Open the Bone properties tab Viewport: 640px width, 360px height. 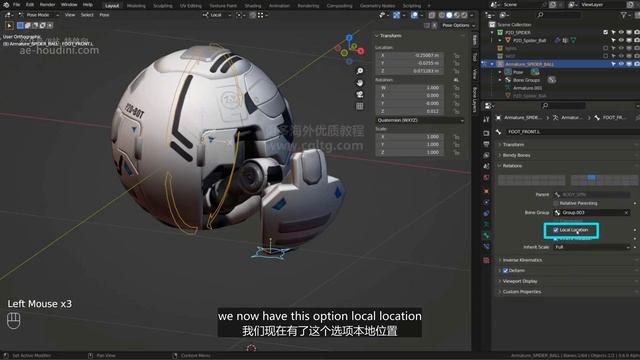(486, 236)
